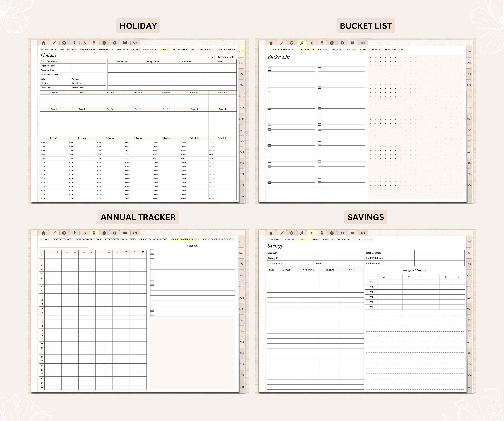Image resolution: width=504 pixels, height=421 pixels.
Task: Jump to the O24 month tab in Holiday
Action: 241,174
